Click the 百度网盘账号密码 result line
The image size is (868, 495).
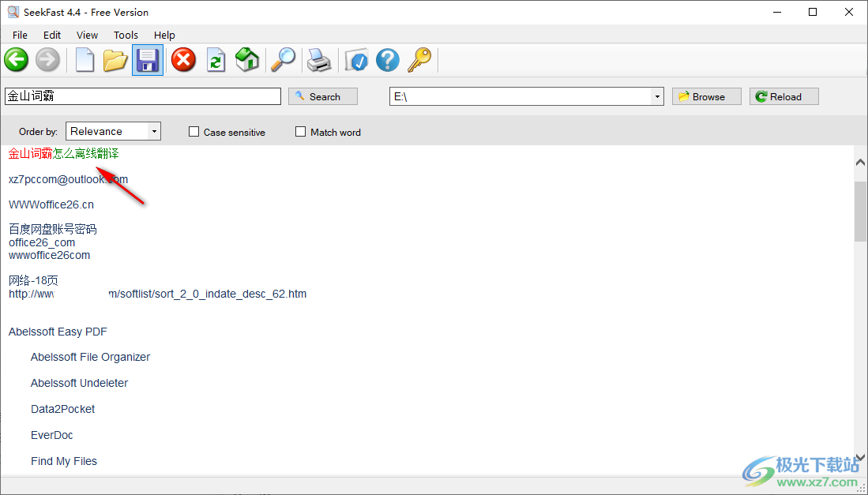(53, 229)
